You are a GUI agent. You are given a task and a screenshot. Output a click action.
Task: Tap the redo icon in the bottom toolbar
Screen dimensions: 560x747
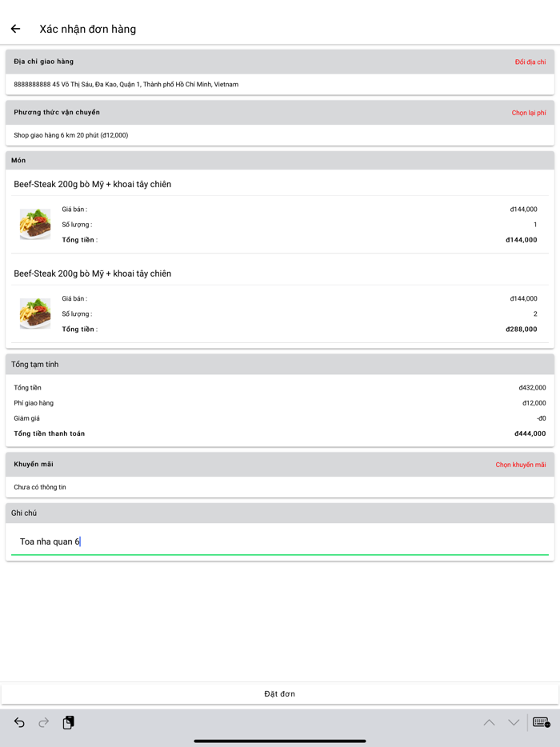coord(44,722)
